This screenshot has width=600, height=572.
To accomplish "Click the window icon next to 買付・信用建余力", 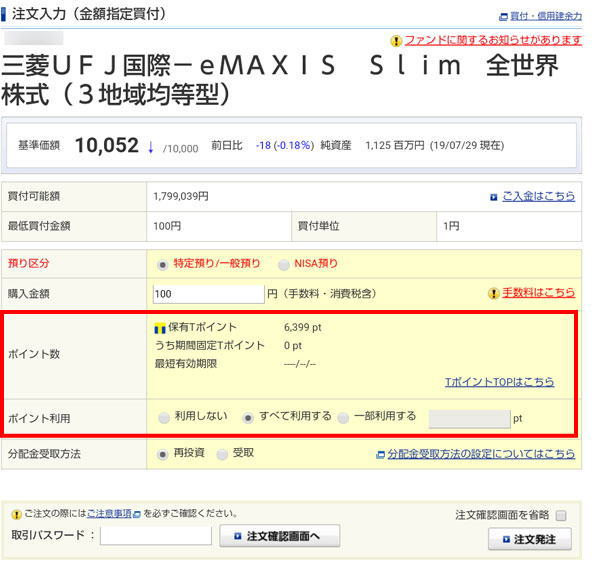I will coord(503,16).
